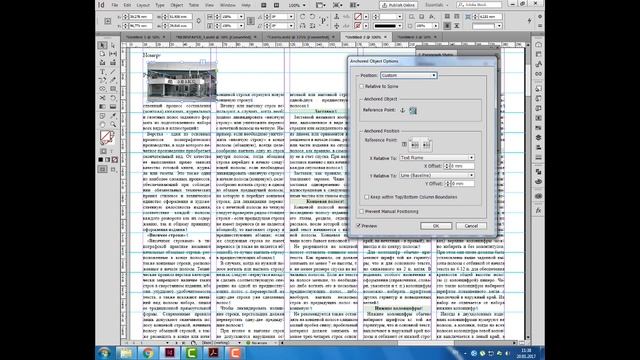Open the Pages panel icon in right dock
This screenshot has height=360, width=640.
point(538,54)
